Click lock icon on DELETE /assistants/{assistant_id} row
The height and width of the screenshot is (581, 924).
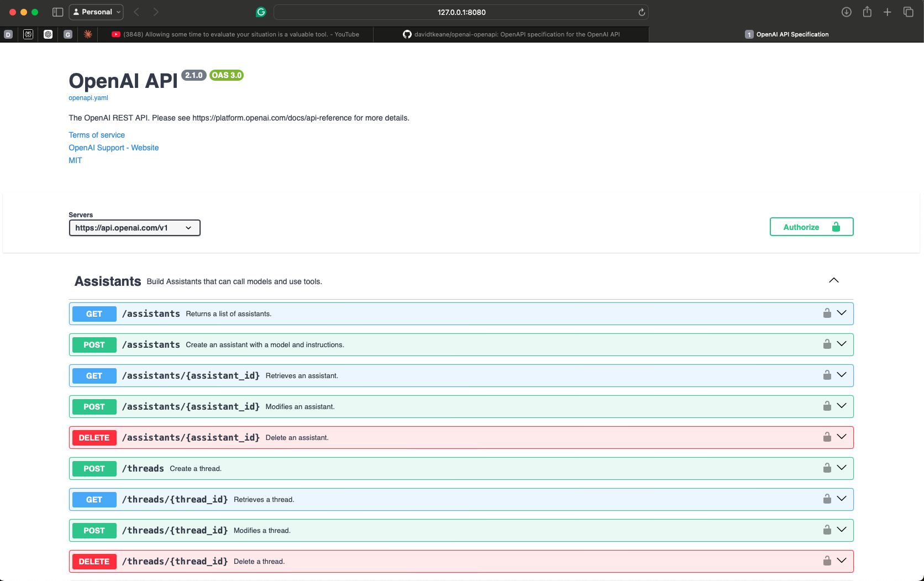[827, 437]
